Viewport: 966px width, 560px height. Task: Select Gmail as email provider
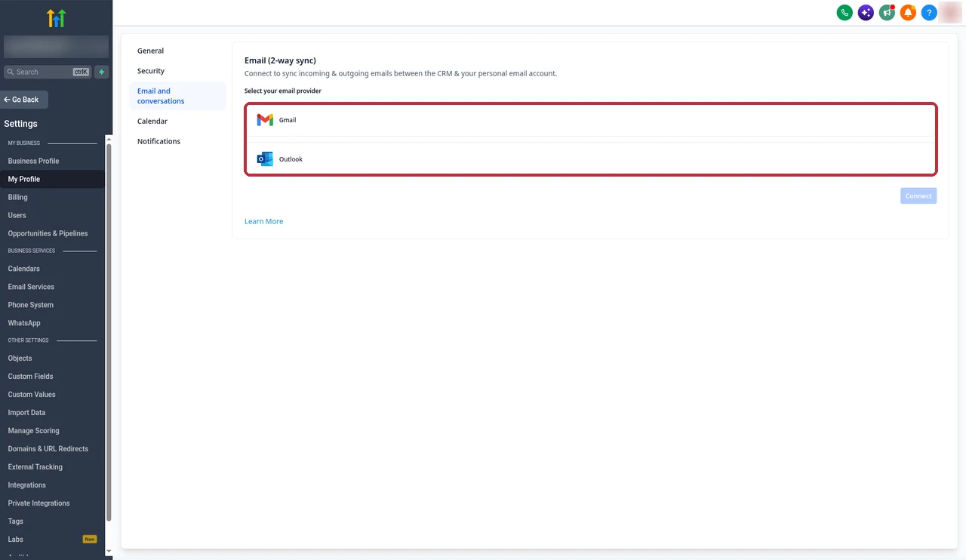click(591, 120)
